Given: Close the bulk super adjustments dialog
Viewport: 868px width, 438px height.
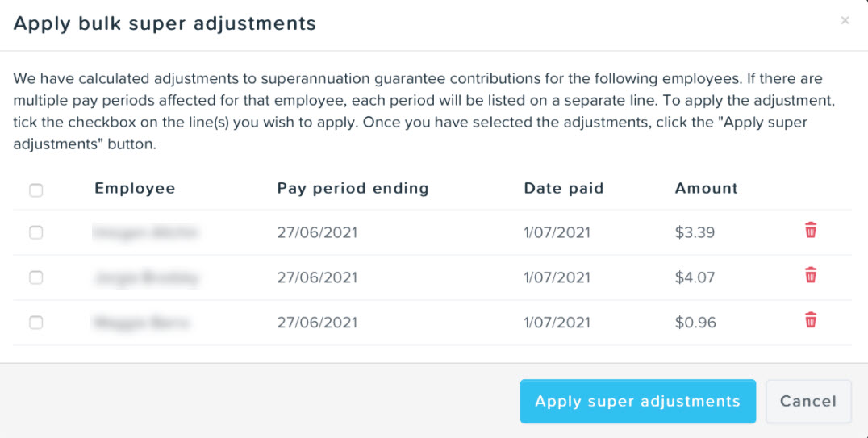Looking at the screenshot, I should (x=845, y=21).
